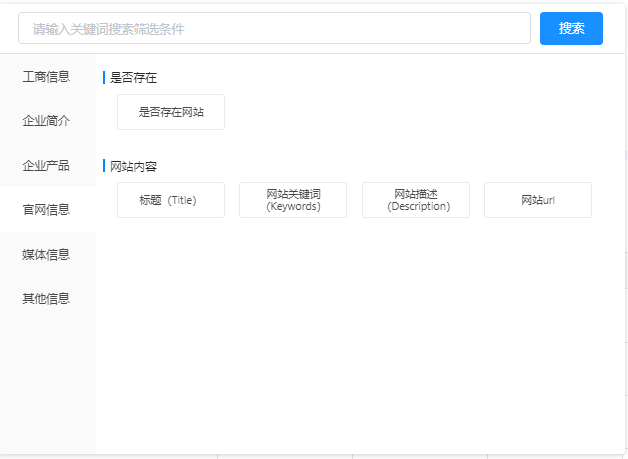Select the 网站url filter option

[x=537, y=200]
